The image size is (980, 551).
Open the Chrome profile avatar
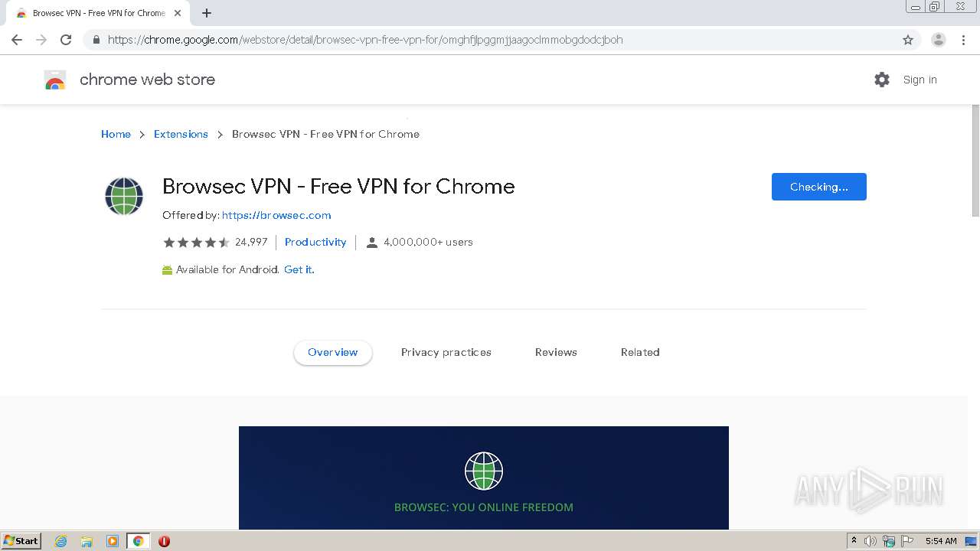click(938, 40)
